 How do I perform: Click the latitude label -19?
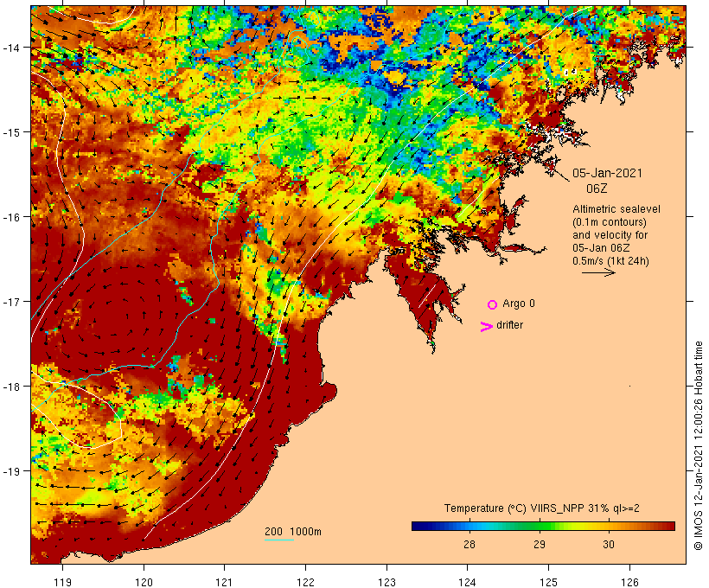point(11,471)
